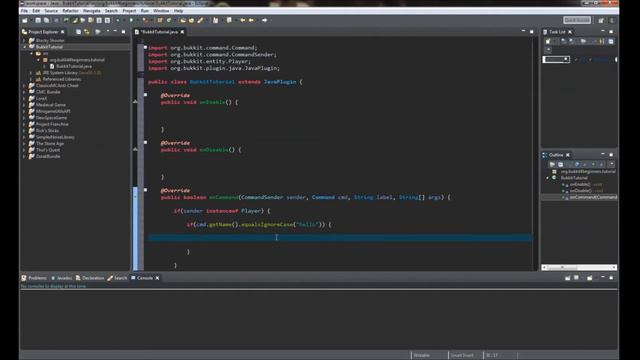Close the Console tab
This screenshot has height=360, width=640.
coord(157,278)
